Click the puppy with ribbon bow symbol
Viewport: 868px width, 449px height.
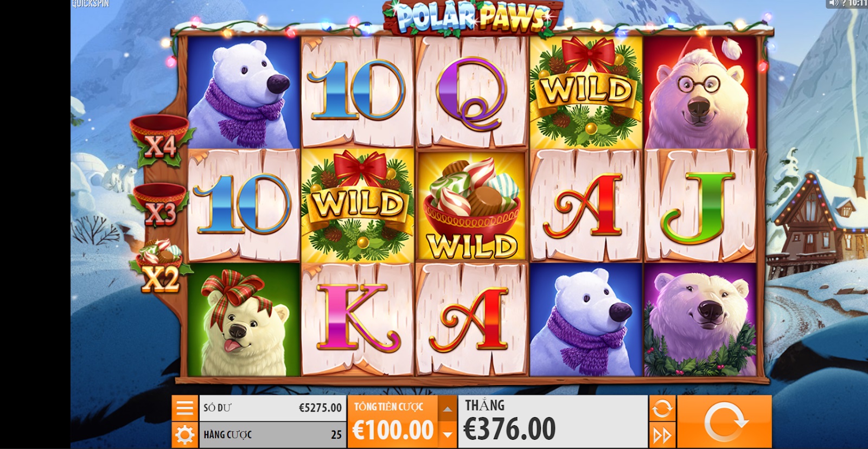tap(244, 320)
